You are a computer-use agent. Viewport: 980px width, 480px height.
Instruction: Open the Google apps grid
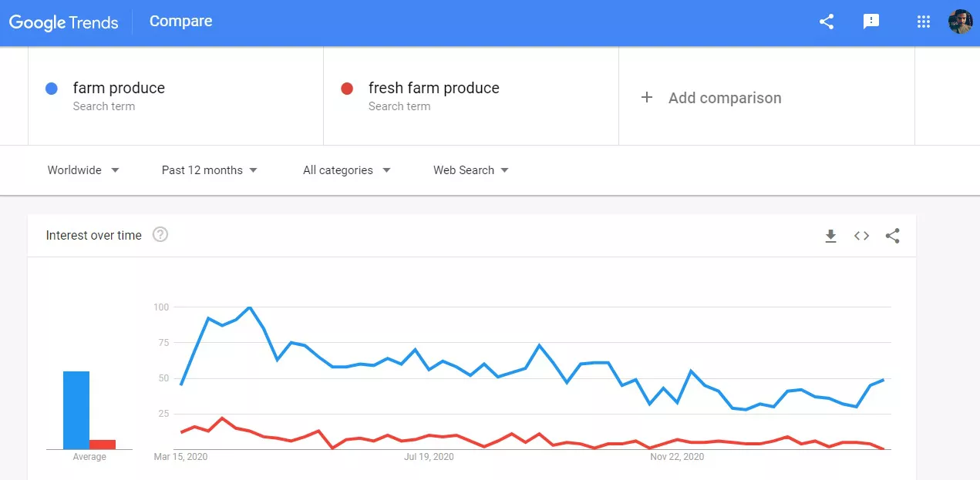(924, 22)
